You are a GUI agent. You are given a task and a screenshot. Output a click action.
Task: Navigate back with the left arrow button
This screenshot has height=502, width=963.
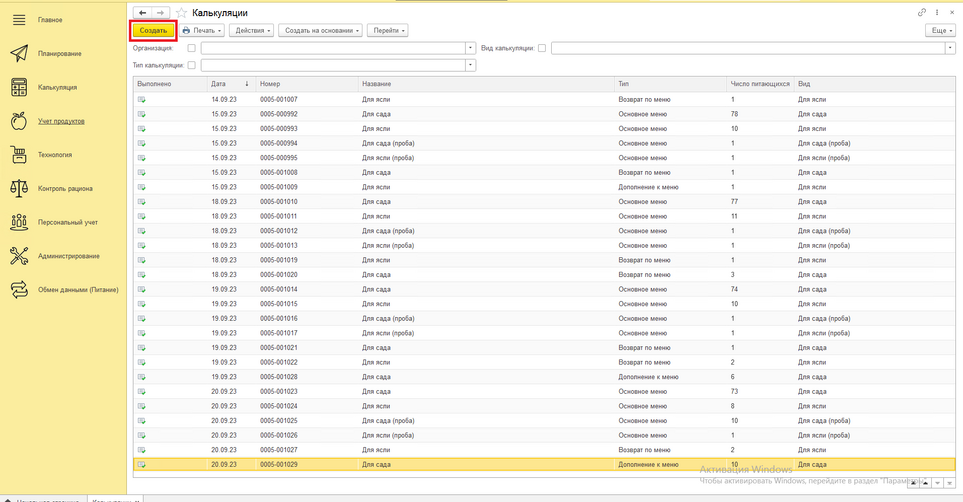point(143,13)
